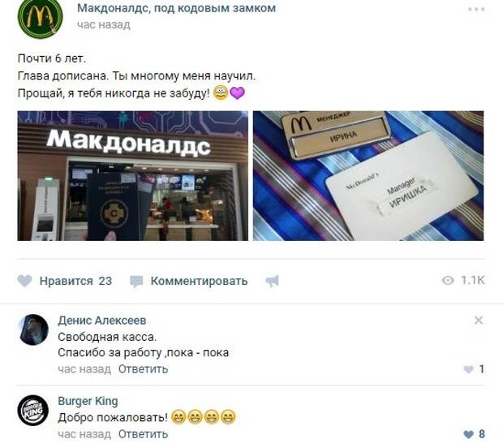Click the views eye counter icon

(448, 281)
